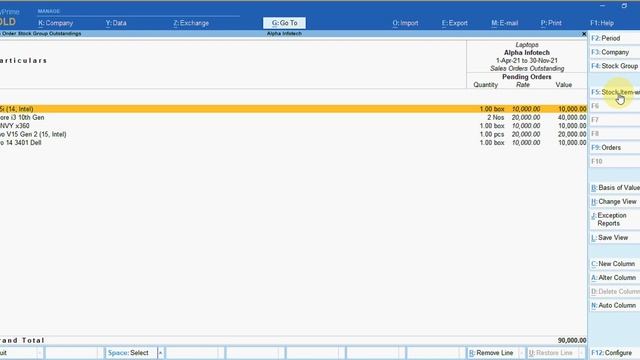Viewport: 640px width, 360px height.
Task: Click the Rate column header
Action: pos(523,85)
